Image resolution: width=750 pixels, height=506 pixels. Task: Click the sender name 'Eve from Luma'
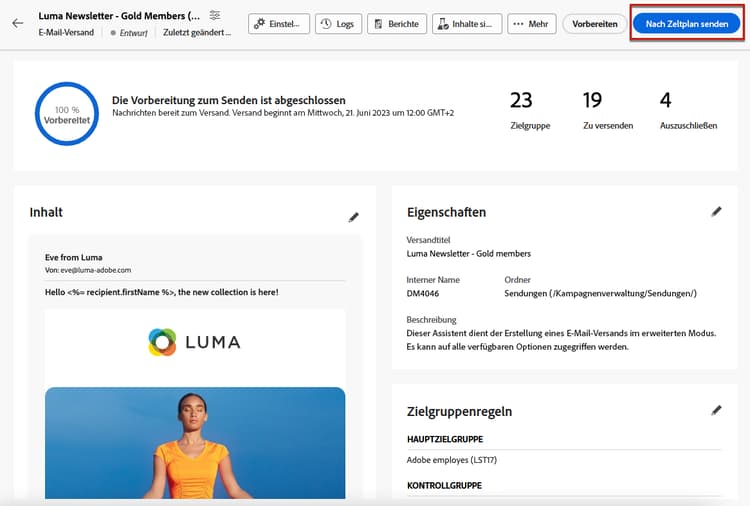[74, 257]
